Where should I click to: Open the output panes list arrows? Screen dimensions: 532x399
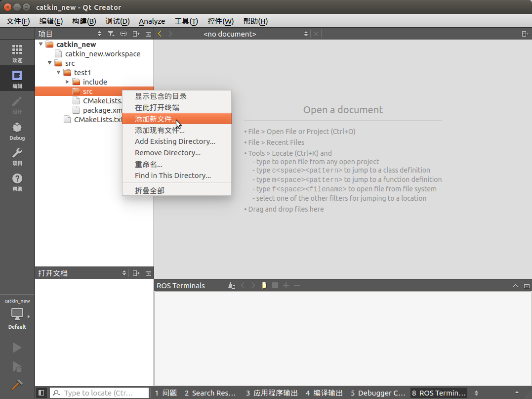coord(476,393)
